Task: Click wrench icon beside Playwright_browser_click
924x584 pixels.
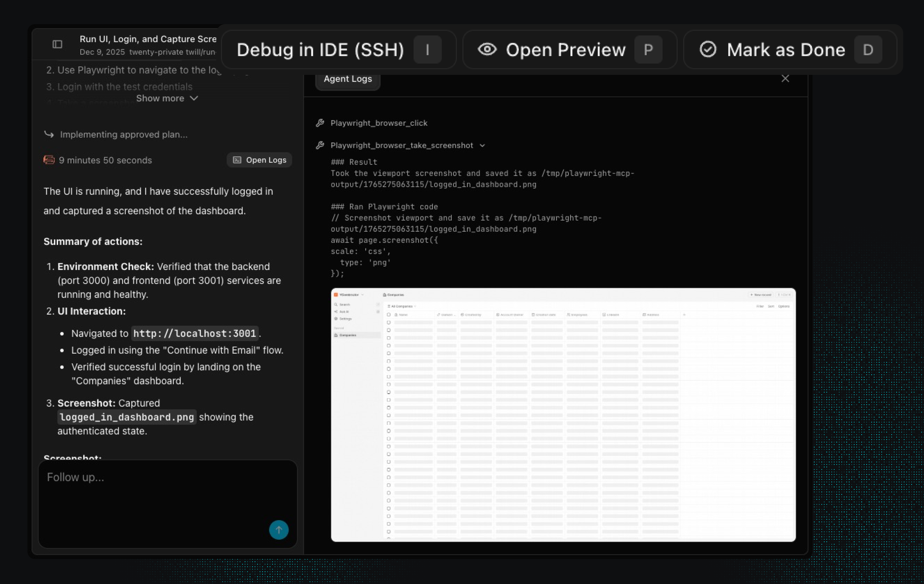Action: click(x=320, y=123)
